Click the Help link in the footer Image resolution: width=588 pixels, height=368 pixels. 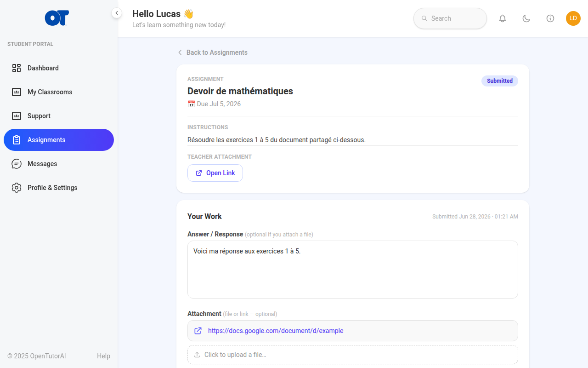coord(103,356)
